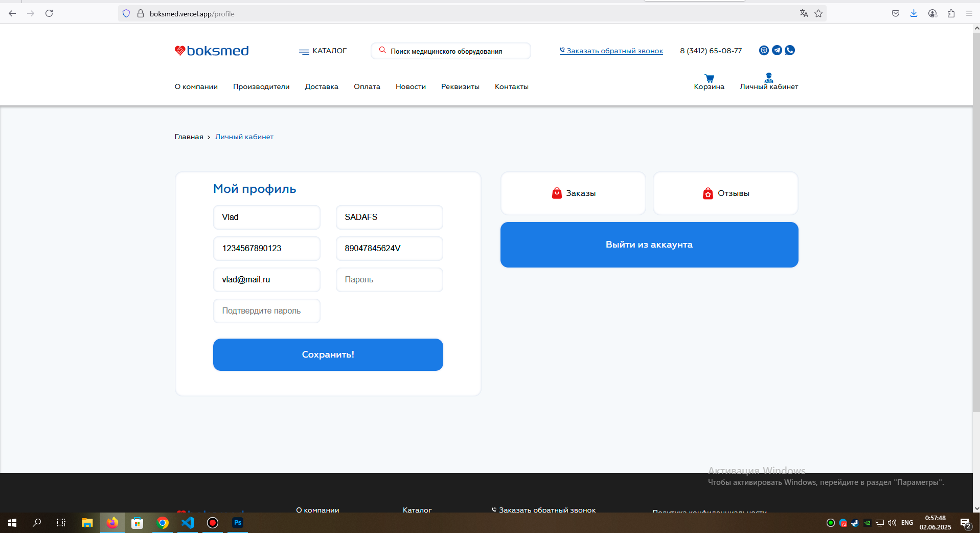Image resolution: width=980 pixels, height=533 pixels.
Task: Open the Viber contact icon
Action: 764,50
